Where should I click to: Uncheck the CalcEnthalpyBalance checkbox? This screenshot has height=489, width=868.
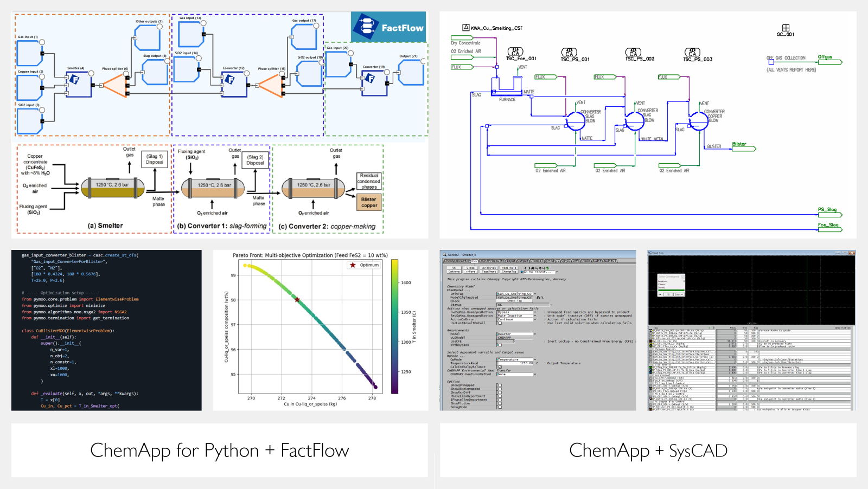coord(500,367)
